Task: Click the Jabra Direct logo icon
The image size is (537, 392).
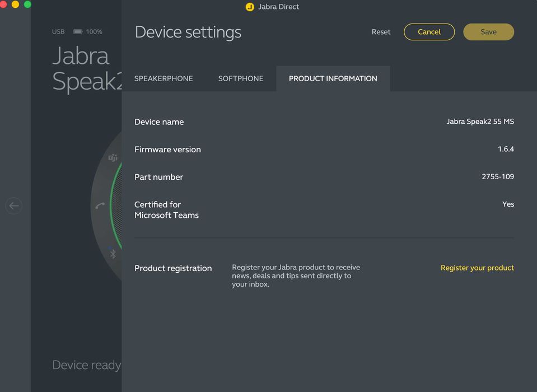Action: point(250,7)
